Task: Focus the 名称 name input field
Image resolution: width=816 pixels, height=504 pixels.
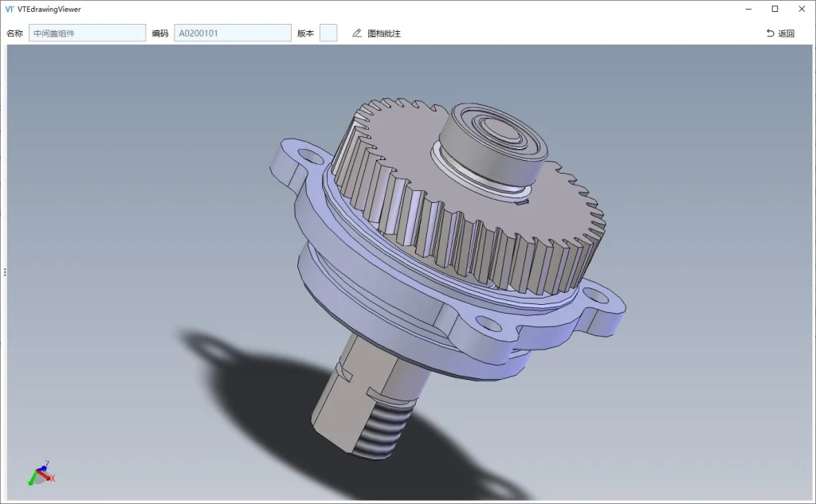Action: tap(87, 33)
